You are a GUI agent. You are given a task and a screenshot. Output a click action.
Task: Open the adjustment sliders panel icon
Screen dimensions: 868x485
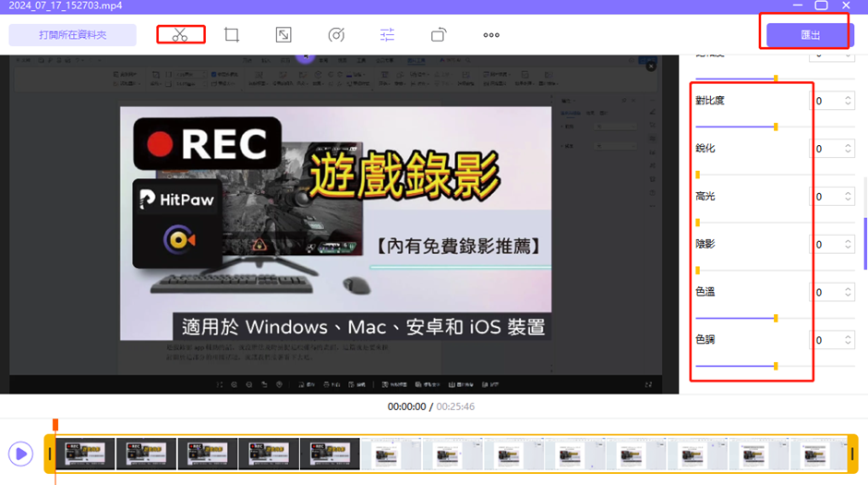[x=387, y=35]
